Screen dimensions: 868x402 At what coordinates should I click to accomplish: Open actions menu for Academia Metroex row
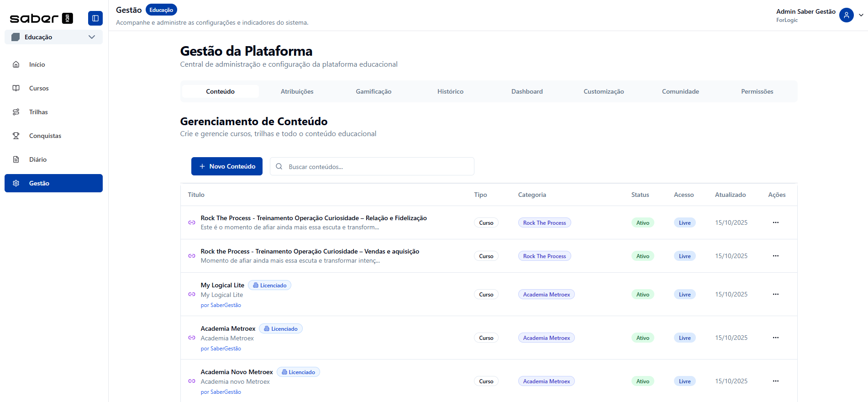[775, 338]
